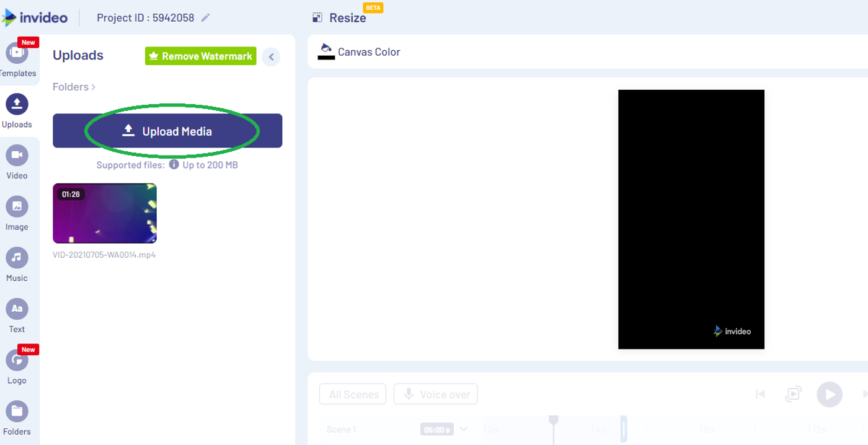The height and width of the screenshot is (445, 868).
Task: Click the Upload Media button
Action: point(167,131)
